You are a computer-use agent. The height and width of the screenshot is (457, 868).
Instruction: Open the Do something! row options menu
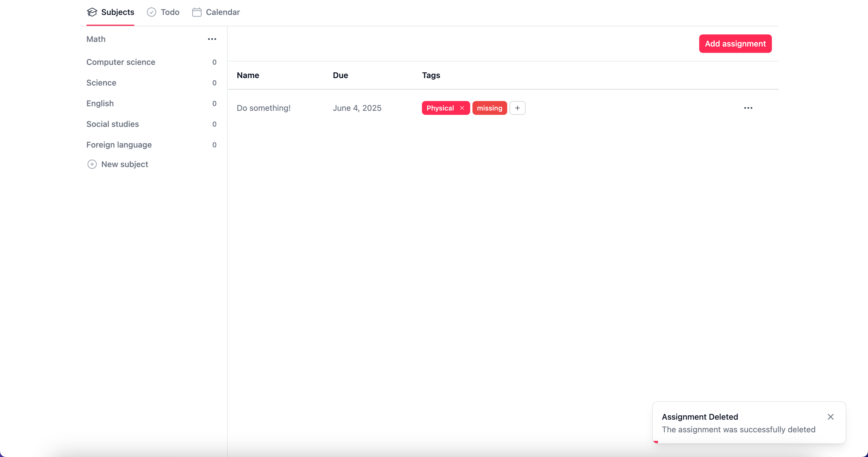point(748,108)
